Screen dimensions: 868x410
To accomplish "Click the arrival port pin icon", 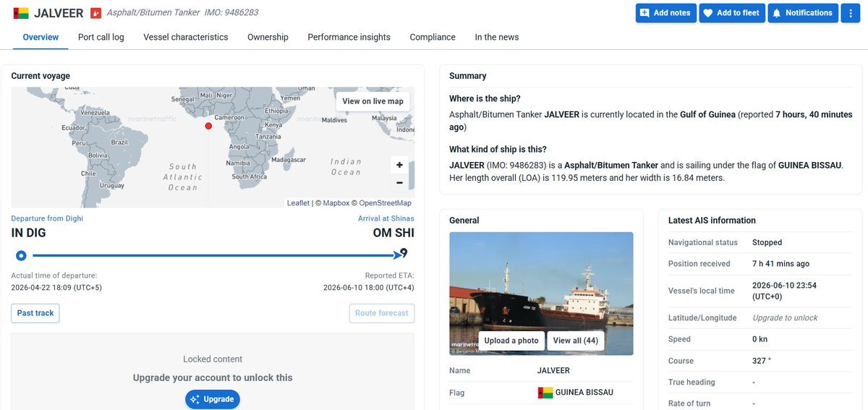I will coord(404,253).
